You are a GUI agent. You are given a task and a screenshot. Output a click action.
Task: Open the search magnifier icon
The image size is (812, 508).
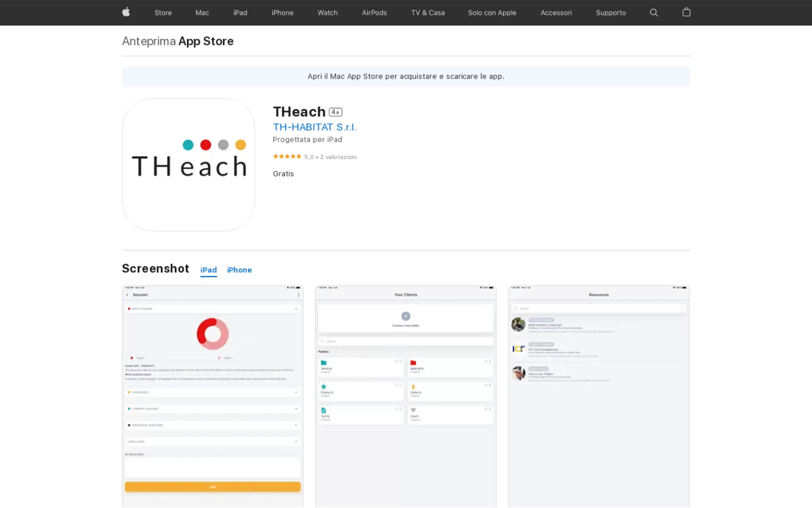653,12
